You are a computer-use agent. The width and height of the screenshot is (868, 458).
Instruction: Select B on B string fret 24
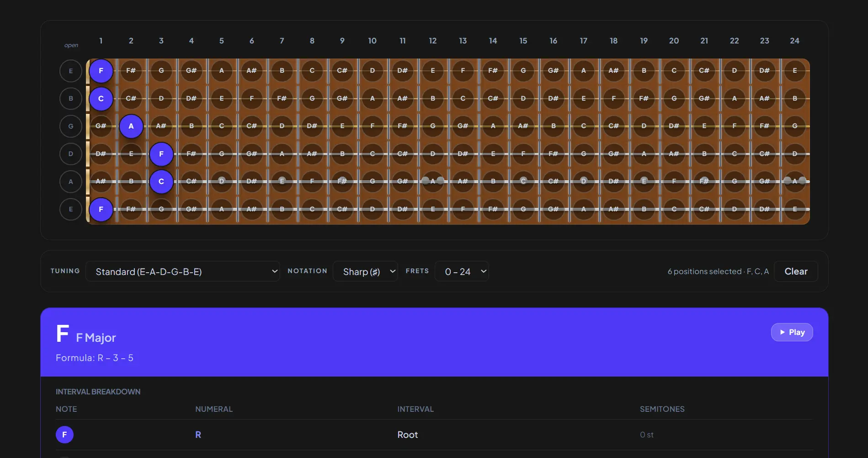tap(795, 98)
